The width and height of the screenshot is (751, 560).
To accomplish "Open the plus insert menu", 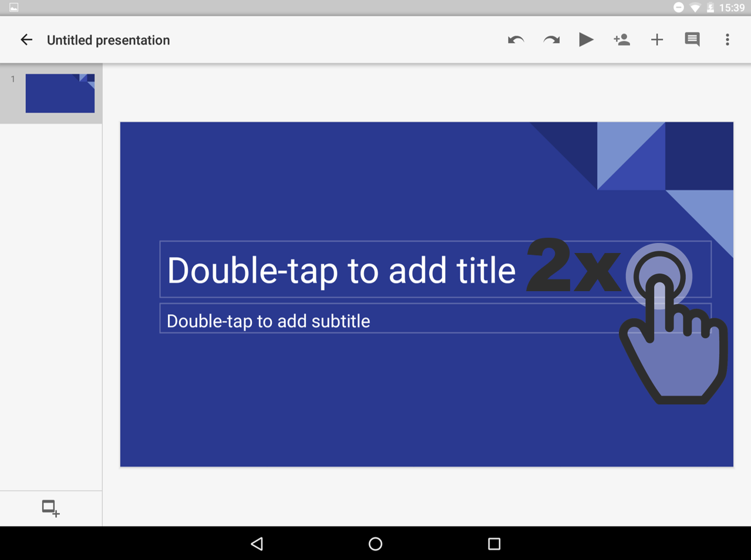I will point(657,40).
